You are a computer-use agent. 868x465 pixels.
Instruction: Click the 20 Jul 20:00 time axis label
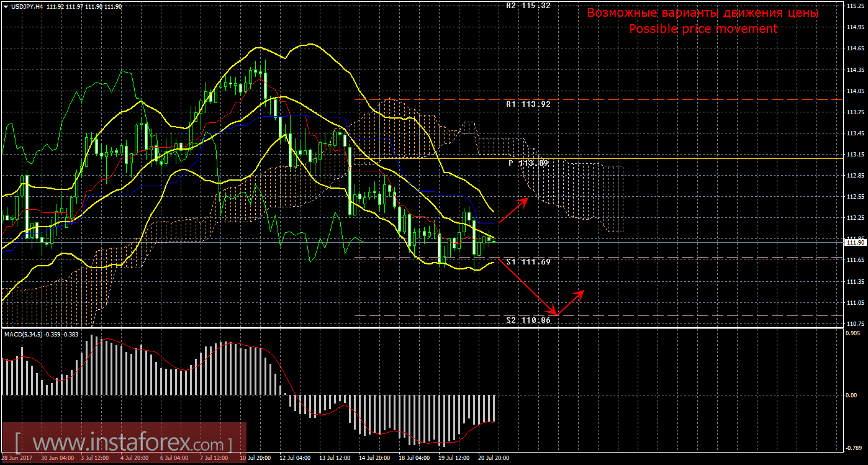pos(493,458)
